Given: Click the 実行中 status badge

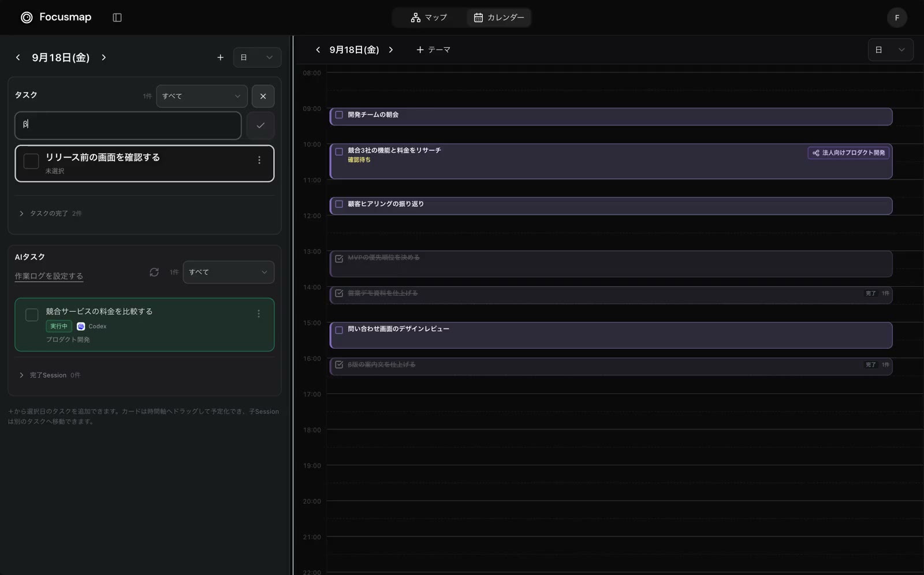Looking at the screenshot, I should [x=59, y=326].
